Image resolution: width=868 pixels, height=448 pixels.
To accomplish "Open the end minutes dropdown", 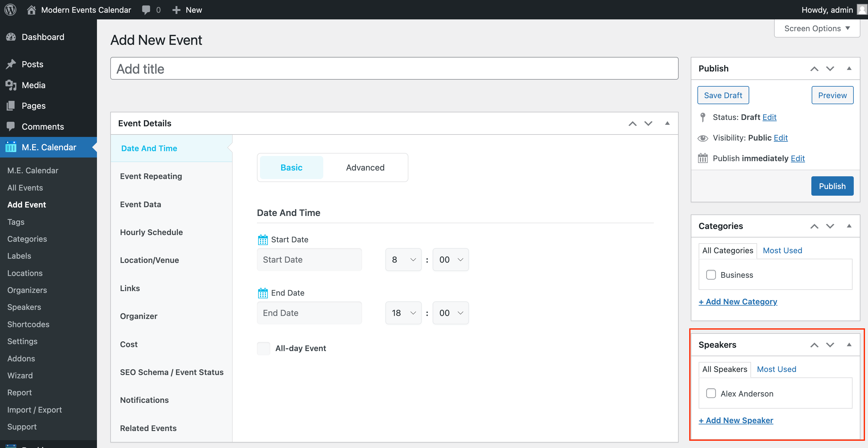I will pos(450,313).
